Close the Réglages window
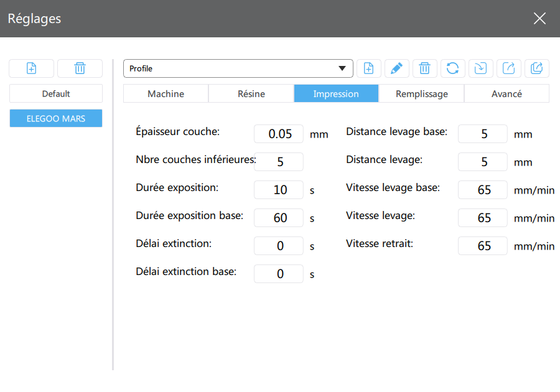 [x=539, y=19]
